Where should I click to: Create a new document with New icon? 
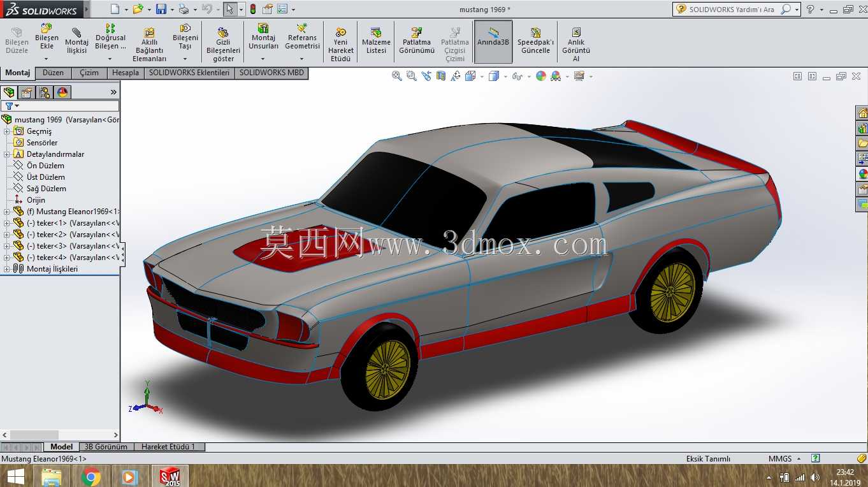[x=114, y=9]
